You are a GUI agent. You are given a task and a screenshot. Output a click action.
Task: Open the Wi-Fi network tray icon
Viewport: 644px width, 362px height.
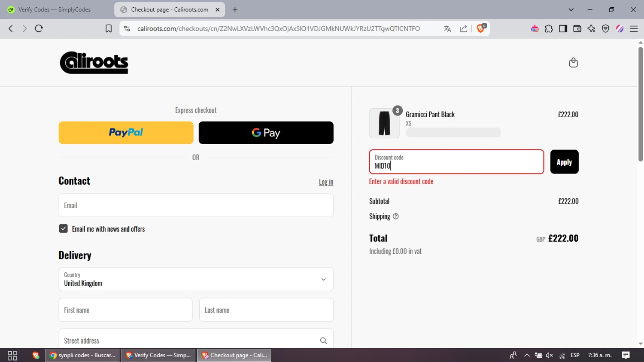click(x=562, y=355)
